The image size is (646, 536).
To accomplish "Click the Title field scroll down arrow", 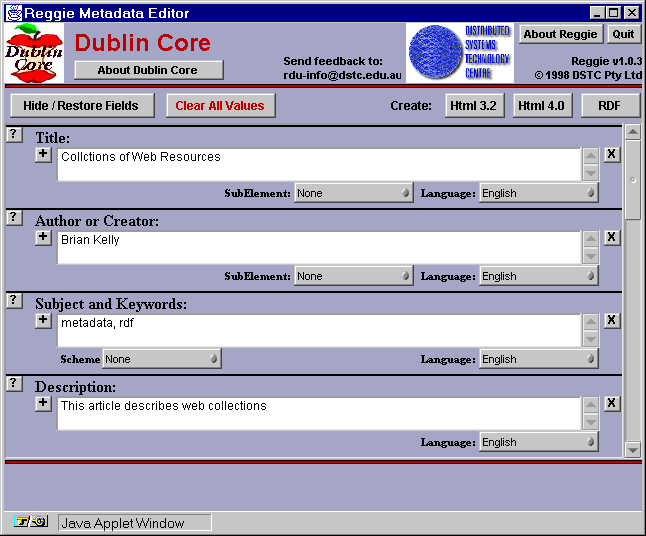I will pyautogui.click(x=590, y=173).
